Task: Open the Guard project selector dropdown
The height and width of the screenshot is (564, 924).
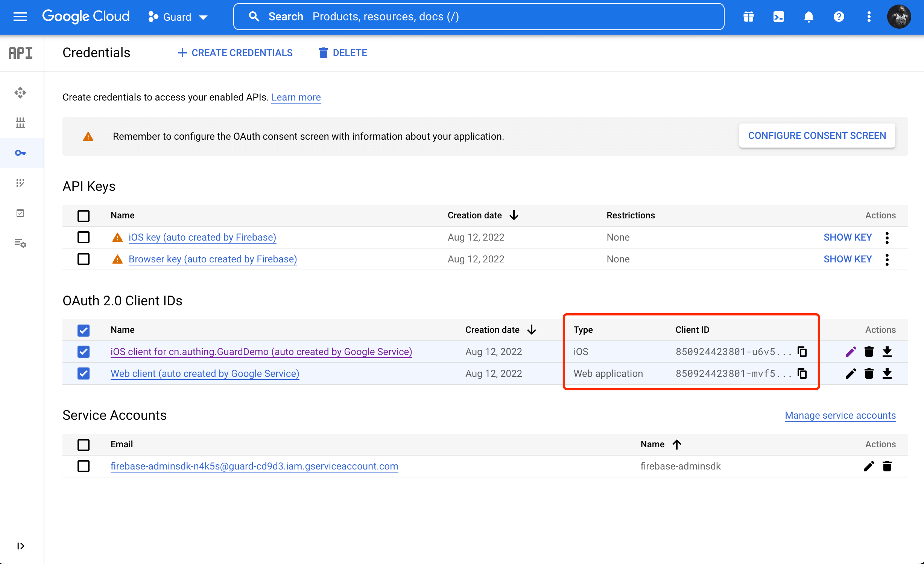Action: coord(178,17)
